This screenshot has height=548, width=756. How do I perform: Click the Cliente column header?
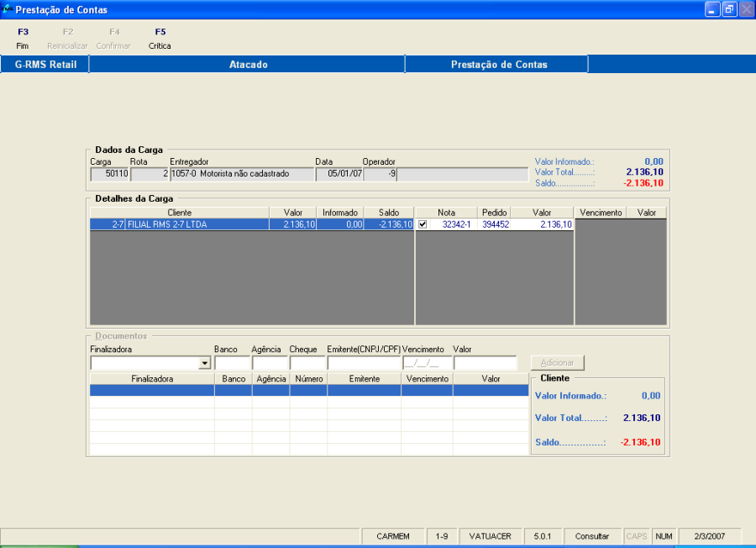tap(180, 213)
